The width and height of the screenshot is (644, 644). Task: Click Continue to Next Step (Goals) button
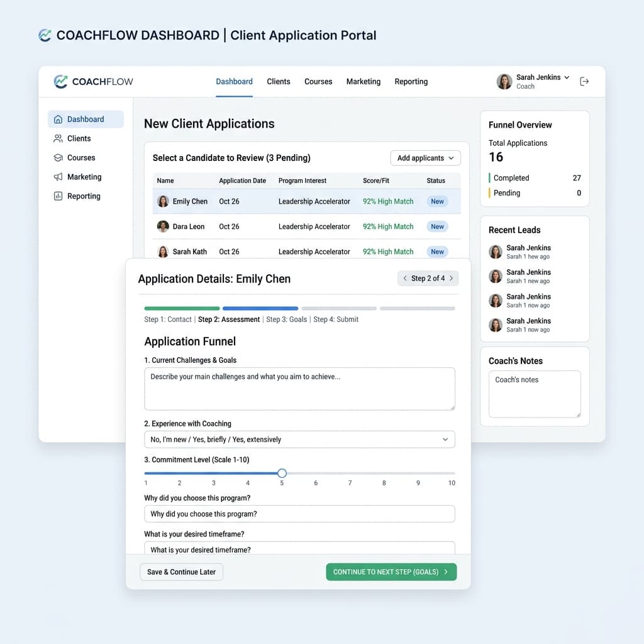coord(391,572)
